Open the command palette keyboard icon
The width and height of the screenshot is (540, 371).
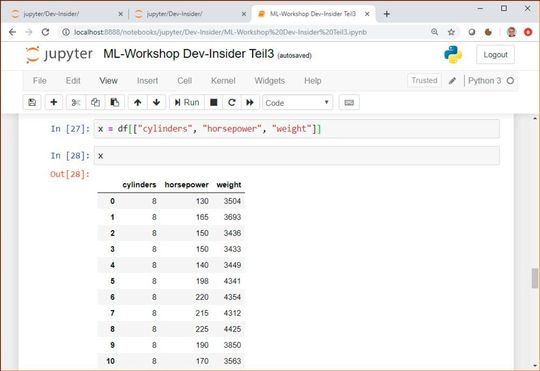click(349, 102)
